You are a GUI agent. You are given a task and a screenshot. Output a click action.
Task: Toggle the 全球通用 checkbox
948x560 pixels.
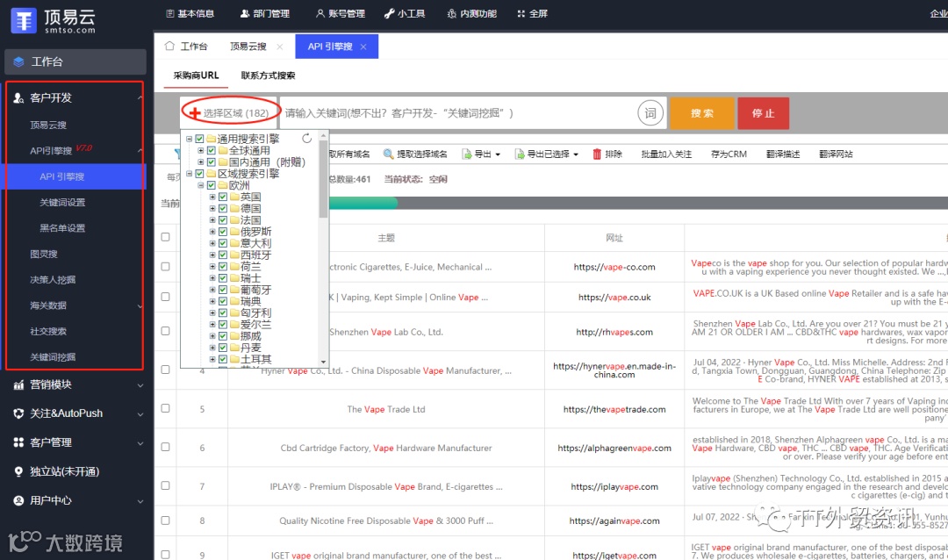coord(211,151)
